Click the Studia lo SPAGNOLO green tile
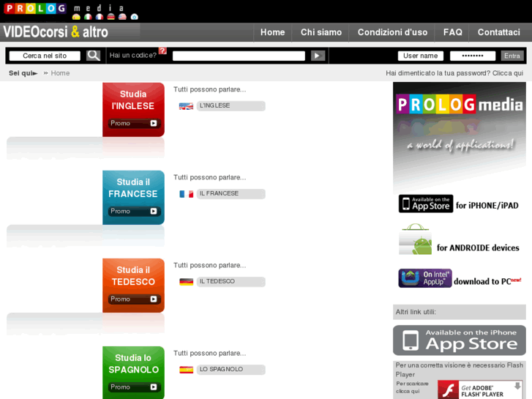 (134, 373)
